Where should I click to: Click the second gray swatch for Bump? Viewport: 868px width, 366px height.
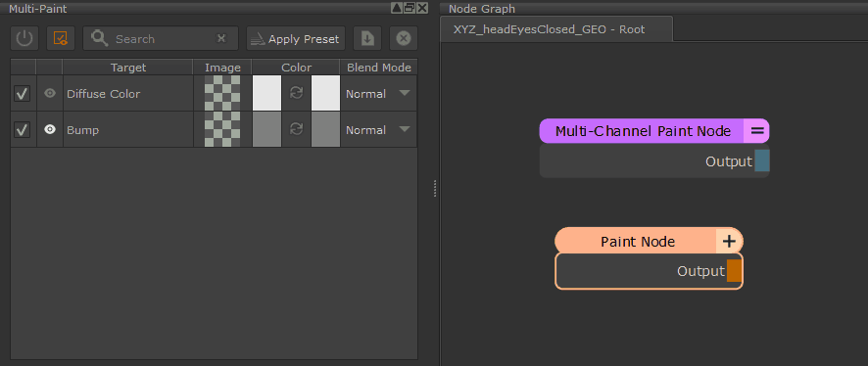[x=325, y=129]
